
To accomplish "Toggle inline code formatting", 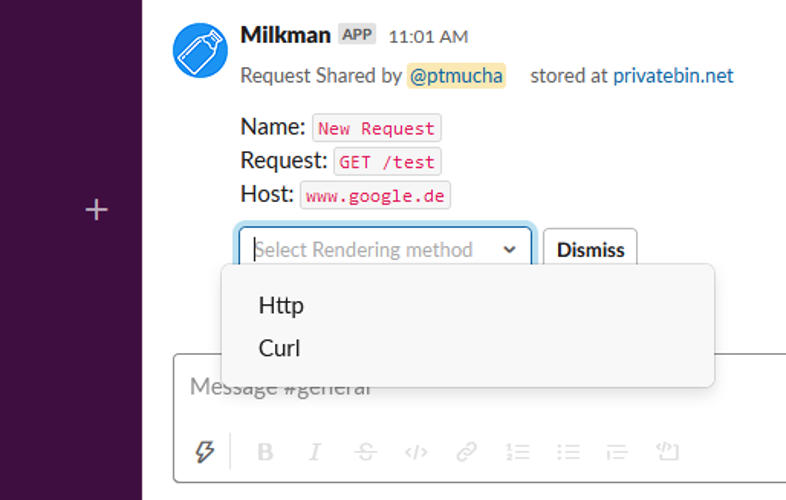I will click(416, 452).
